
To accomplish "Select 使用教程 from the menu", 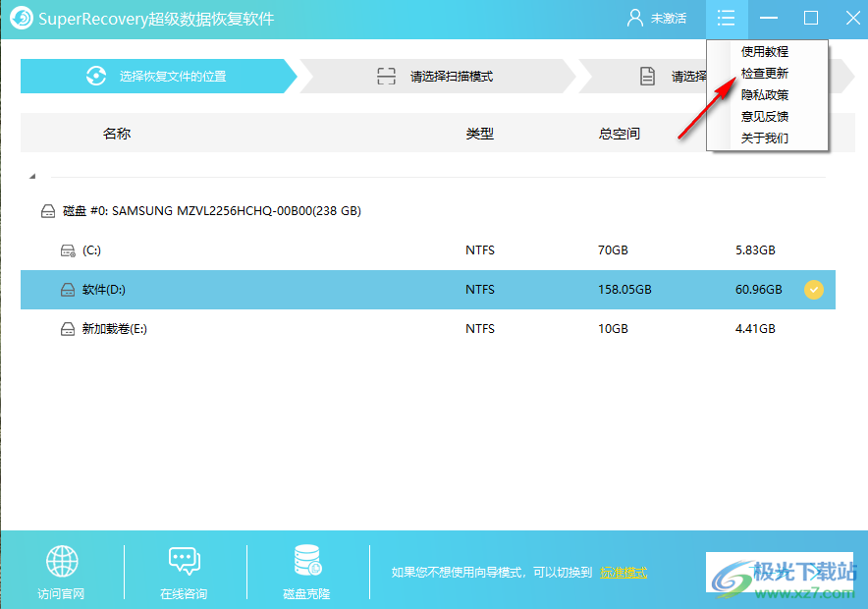I will 765,51.
